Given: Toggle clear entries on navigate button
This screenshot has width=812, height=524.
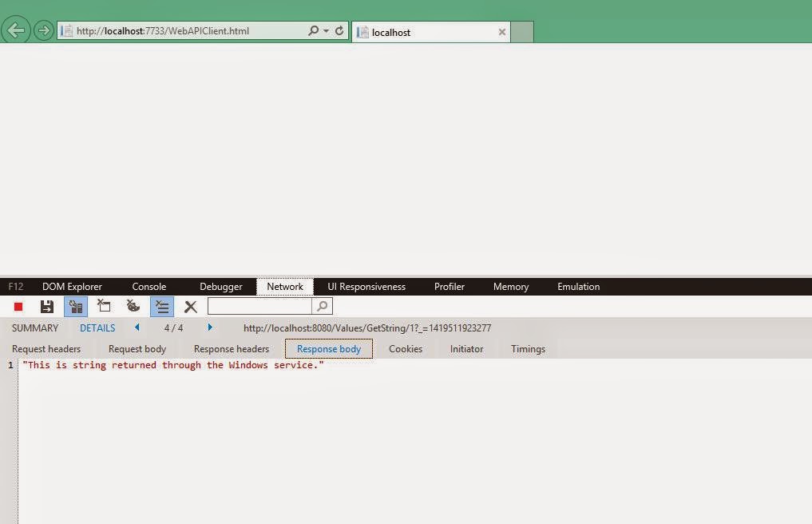Looking at the screenshot, I should [162, 307].
